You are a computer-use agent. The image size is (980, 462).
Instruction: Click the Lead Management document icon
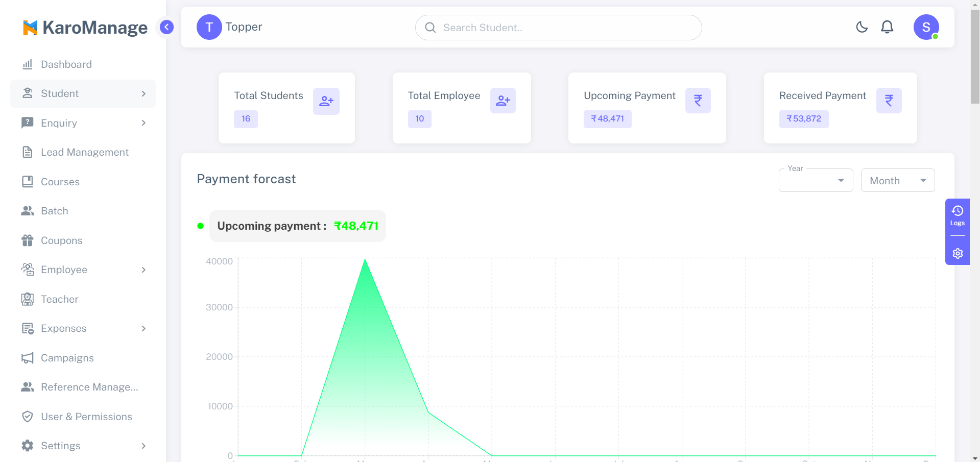tap(28, 152)
